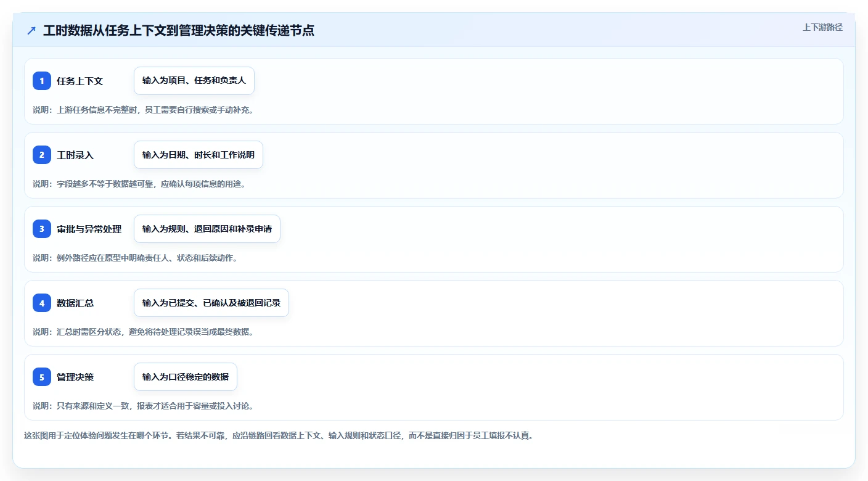Click the 任务上下文 step title
This screenshot has width=868, height=481.
(x=80, y=81)
